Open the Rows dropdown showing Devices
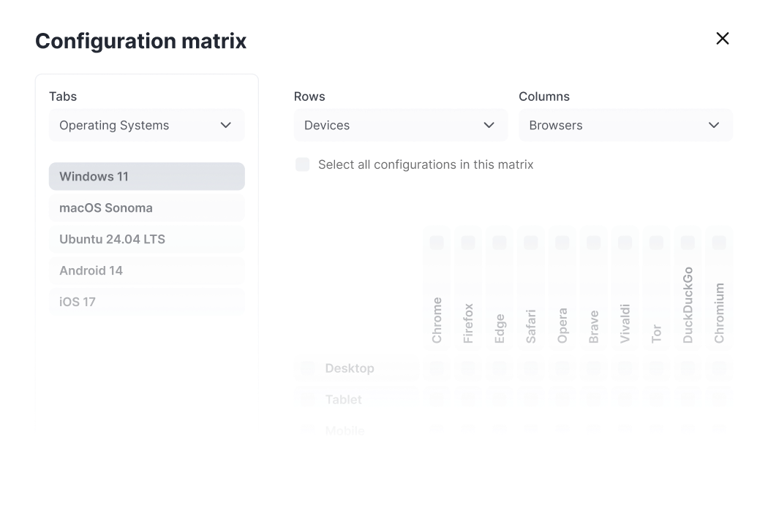Screen dimensions: 768x532 point(400,125)
